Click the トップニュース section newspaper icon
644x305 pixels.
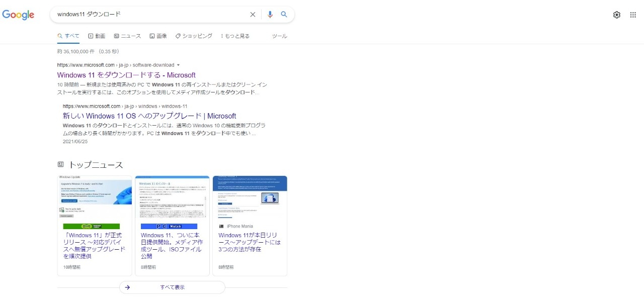pyautogui.click(x=61, y=164)
